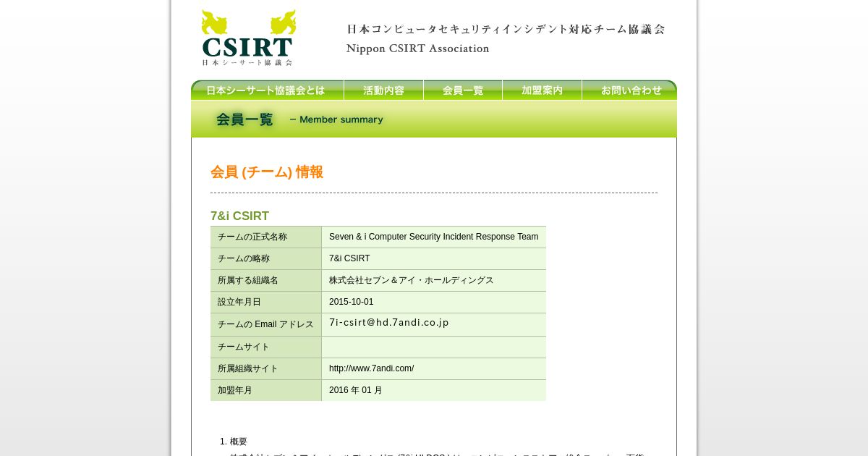This screenshot has width=868, height=456.
Task: Click the 概要 list item heading
Action: 239,442
